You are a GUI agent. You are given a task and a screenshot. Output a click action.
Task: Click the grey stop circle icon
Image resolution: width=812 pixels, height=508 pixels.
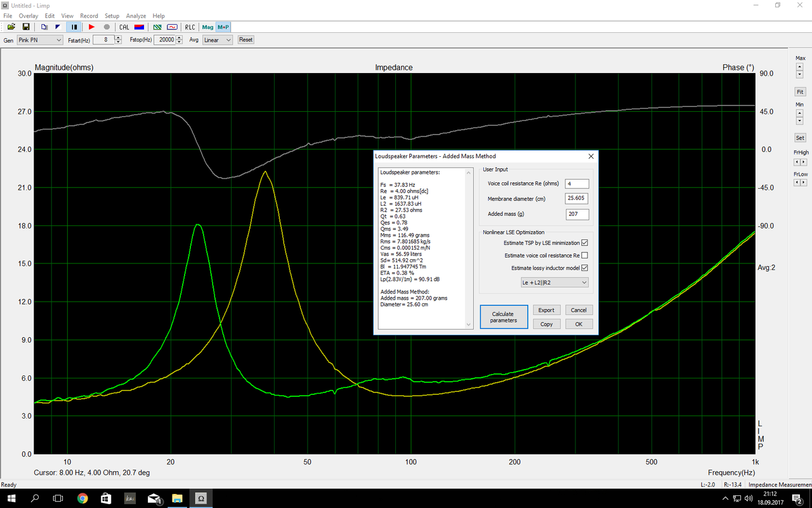[x=107, y=27]
